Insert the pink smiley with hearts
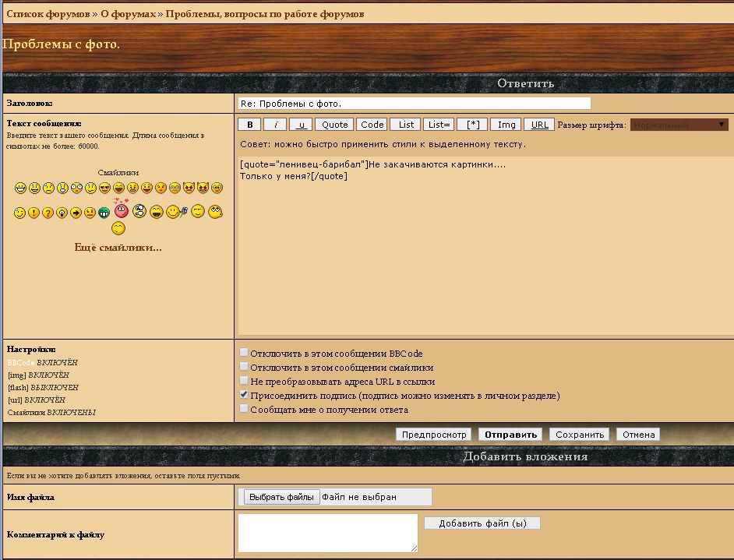The image size is (734, 560). click(121, 210)
